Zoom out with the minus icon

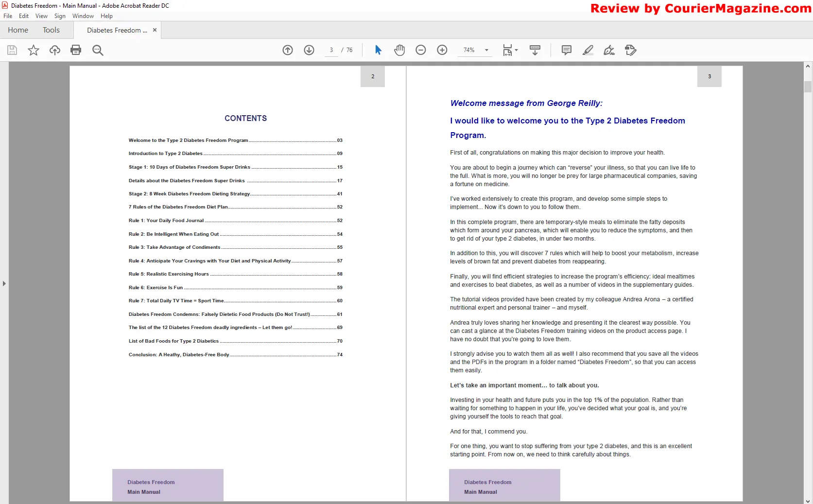(421, 50)
